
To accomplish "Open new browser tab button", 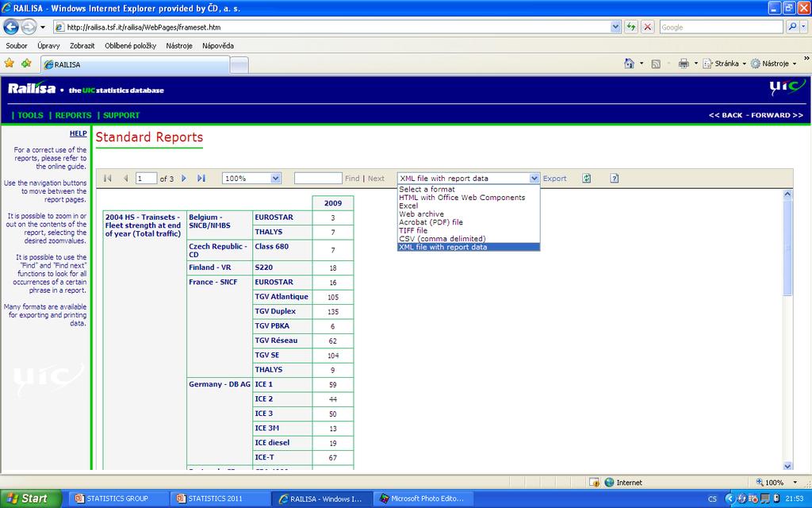I will pos(239,65).
